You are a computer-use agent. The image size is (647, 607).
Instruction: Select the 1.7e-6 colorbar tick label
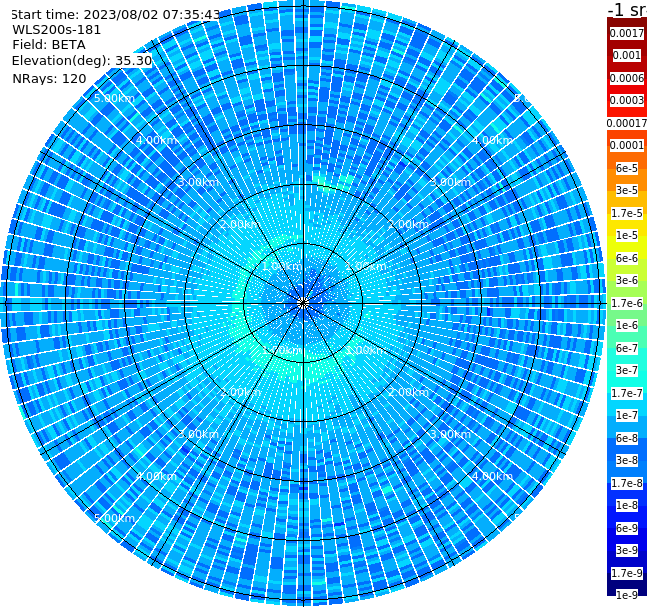pos(627,303)
